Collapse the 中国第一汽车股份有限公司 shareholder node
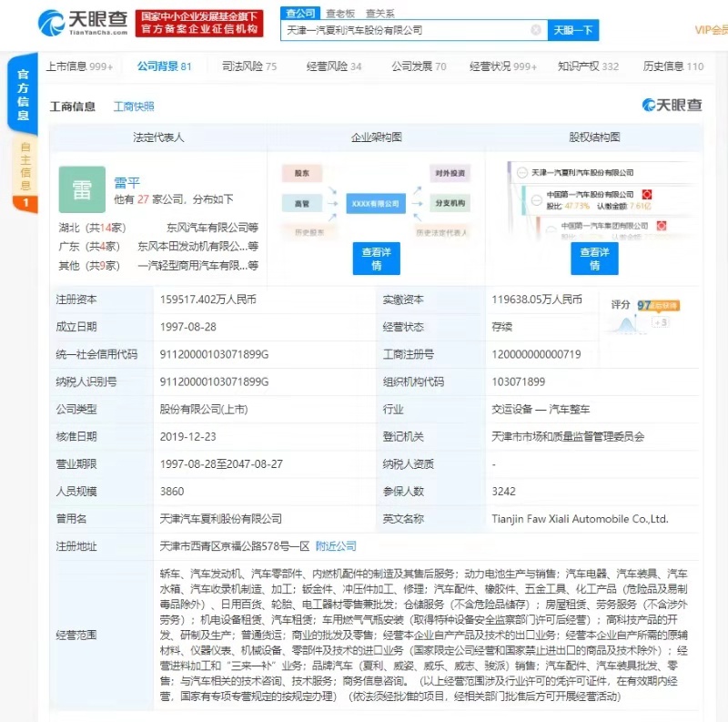Image resolution: width=728 pixels, height=722 pixels. click(536, 199)
